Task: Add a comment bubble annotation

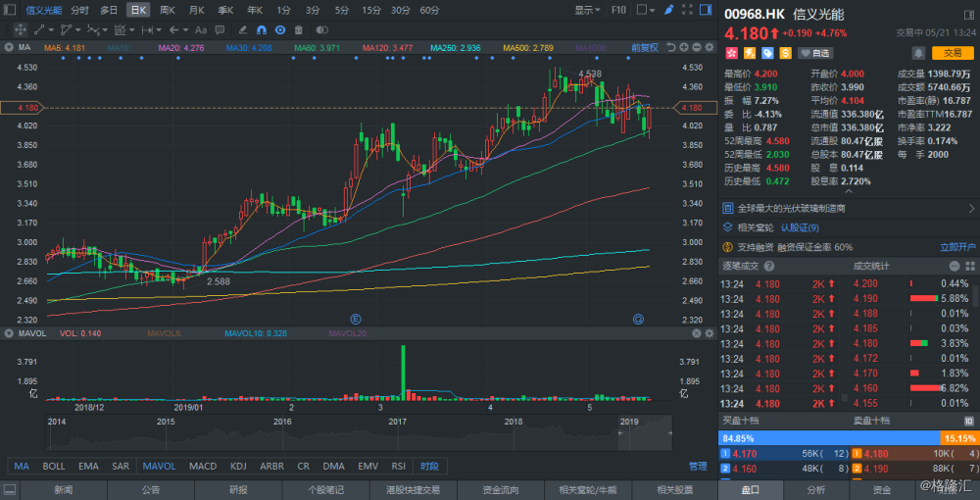Action: (220, 29)
